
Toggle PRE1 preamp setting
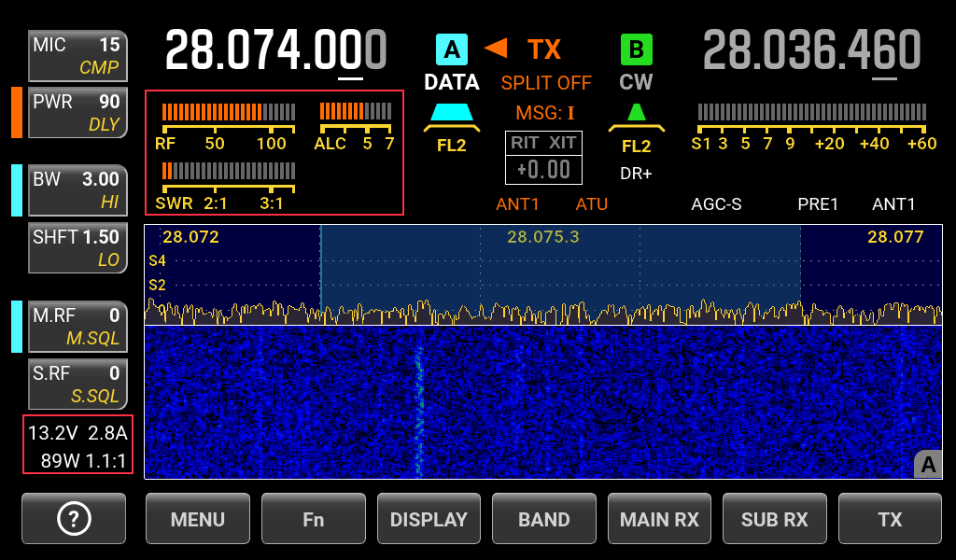tap(818, 203)
